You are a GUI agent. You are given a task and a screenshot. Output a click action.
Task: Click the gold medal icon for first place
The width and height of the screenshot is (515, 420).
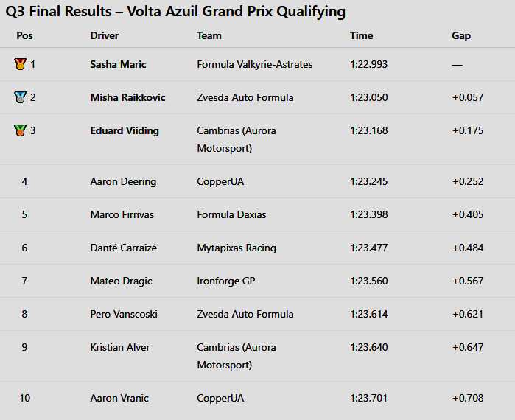coord(19,64)
